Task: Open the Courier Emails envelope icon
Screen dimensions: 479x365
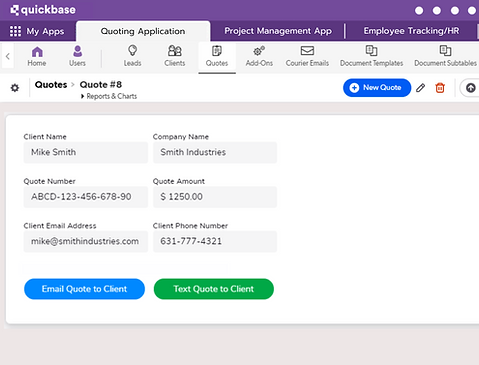Action: [x=307, y=51]
